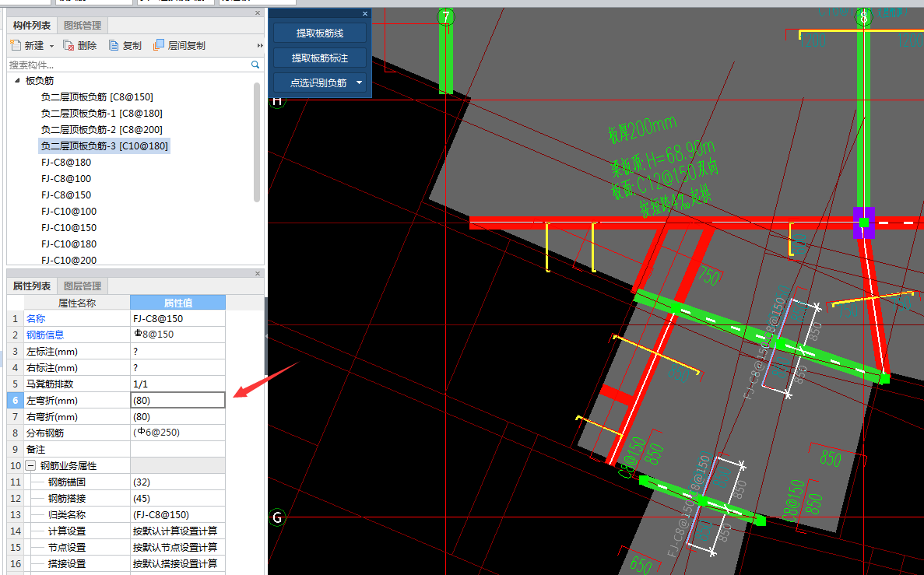
Task: Click the 计算设置 value cell
Action: tap(178, 531)
